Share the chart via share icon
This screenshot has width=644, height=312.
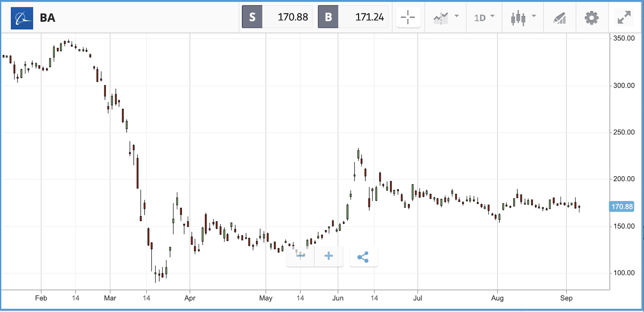pyautogui.click(x=363, y=257)
